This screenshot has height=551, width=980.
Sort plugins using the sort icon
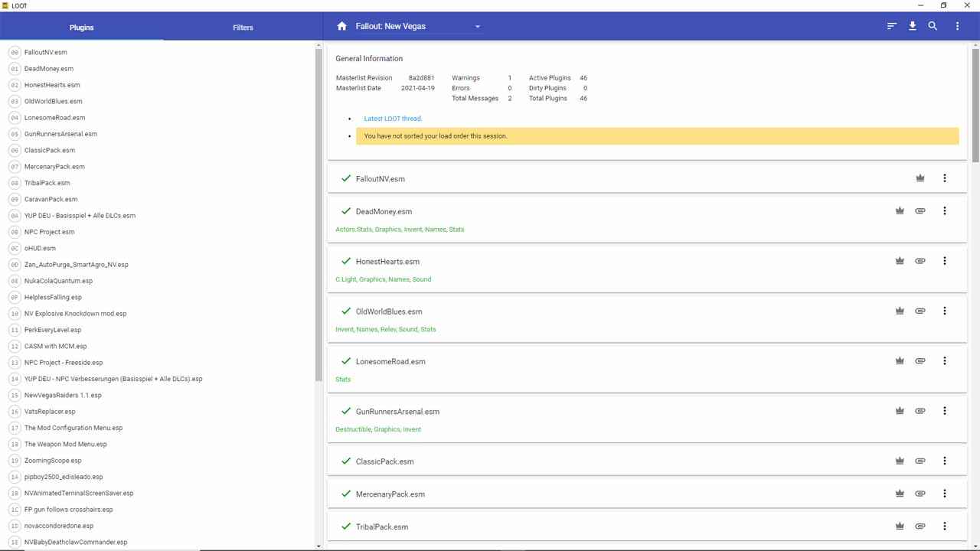[x=892, y=26]
